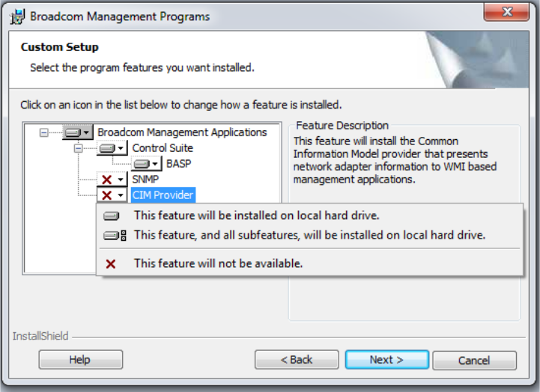Choose 'all subfeatures installed on local drive' option
Viewport: 540px width, 392px height.
[x=309, y=235]
